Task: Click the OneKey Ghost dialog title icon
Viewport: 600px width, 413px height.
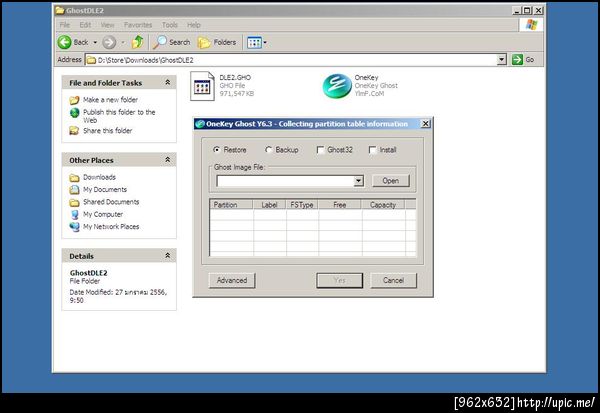Action: click(x=200, y=124)
